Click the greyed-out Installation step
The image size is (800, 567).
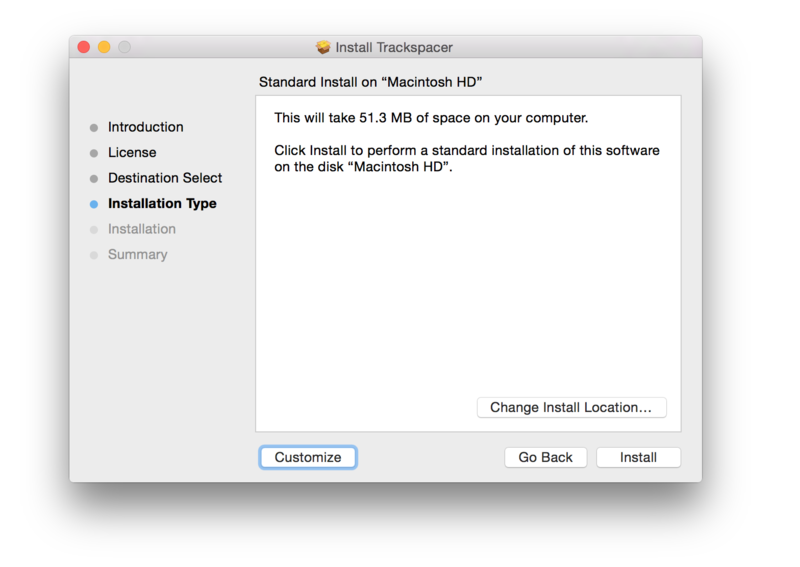pyautogui.click(x=142, y=229)
